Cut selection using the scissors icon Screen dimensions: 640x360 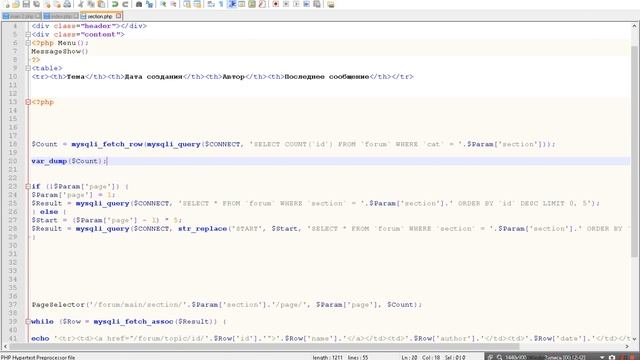(x=81, y=4)
